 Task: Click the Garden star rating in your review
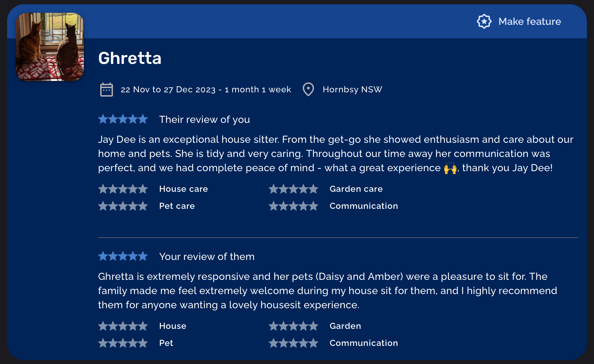tap(293, 326)
